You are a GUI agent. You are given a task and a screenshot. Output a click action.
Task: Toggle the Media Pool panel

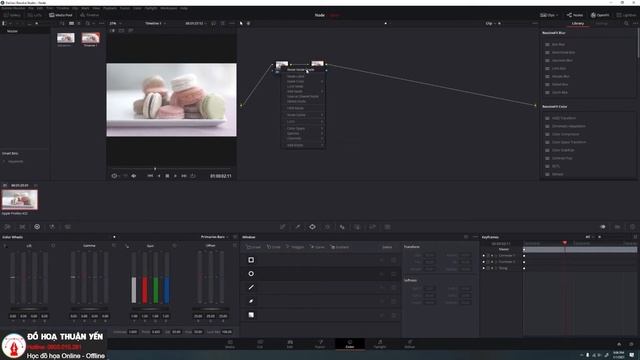coord(60,15)
